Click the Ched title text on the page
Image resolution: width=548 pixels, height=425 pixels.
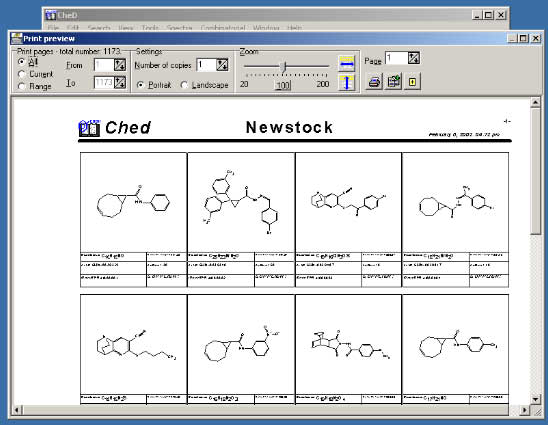pyautogui.click(x=128, y=128)
